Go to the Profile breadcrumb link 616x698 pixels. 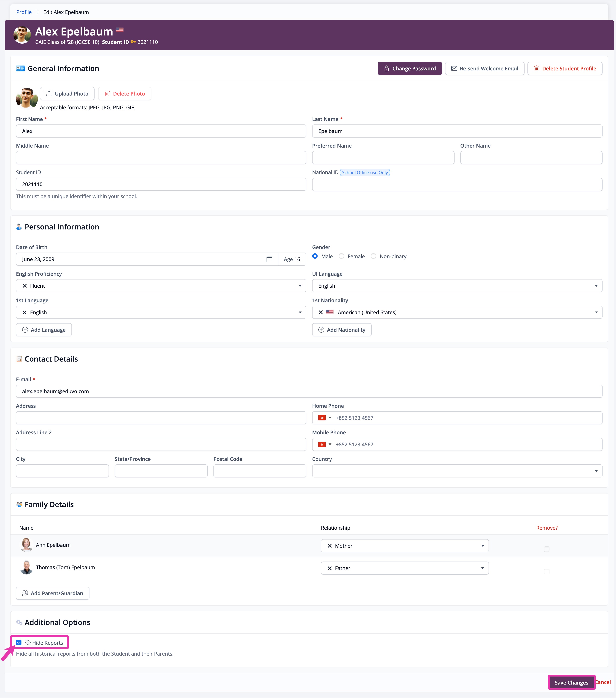pos(24,12)
